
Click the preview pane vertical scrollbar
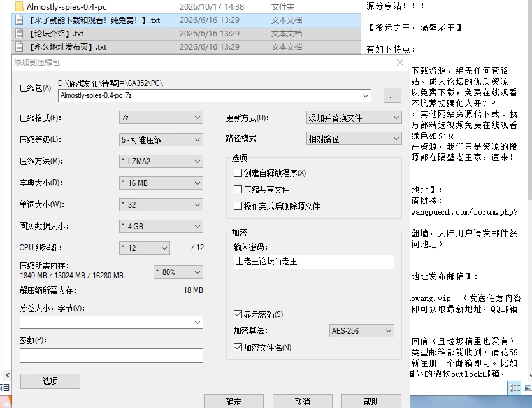pos(529,100)
